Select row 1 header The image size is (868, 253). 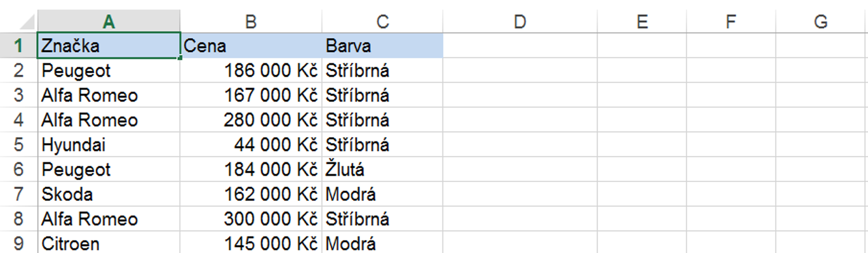(x=18, y=46)
